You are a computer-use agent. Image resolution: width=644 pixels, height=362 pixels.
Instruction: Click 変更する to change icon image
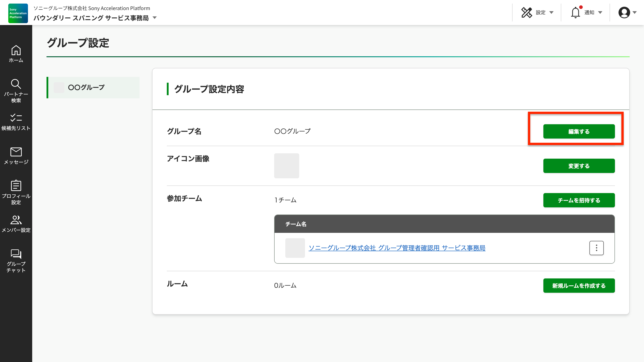pos(579,166)
